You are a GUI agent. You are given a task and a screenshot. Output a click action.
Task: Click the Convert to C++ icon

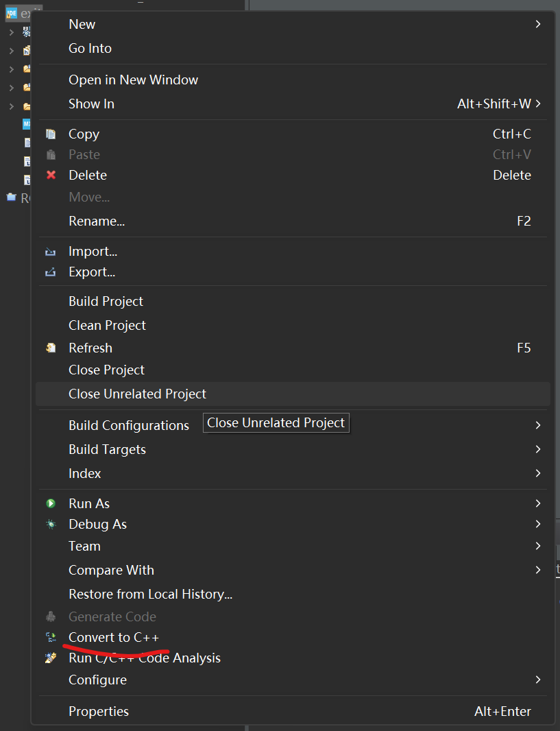(51, 638)
